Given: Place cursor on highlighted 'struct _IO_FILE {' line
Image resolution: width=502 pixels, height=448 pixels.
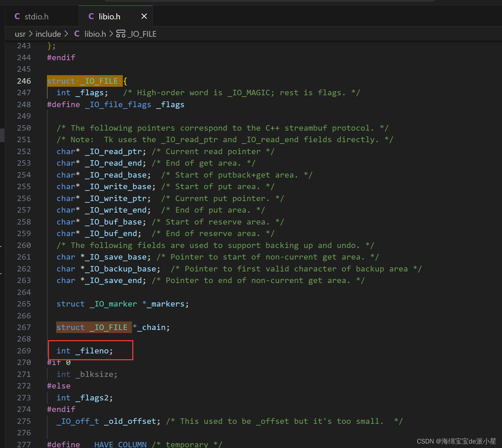Looking at the screenshot, I should point(87,81).
